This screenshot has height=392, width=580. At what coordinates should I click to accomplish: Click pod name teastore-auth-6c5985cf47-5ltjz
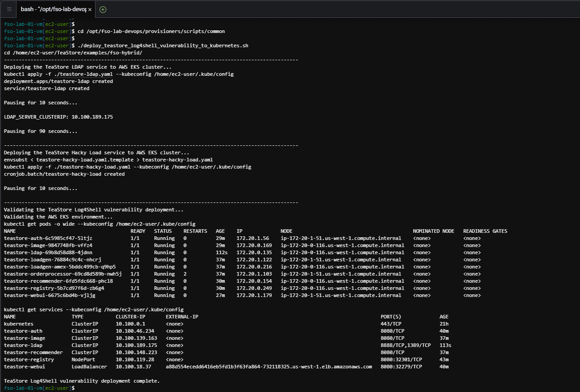click(48, 238)
